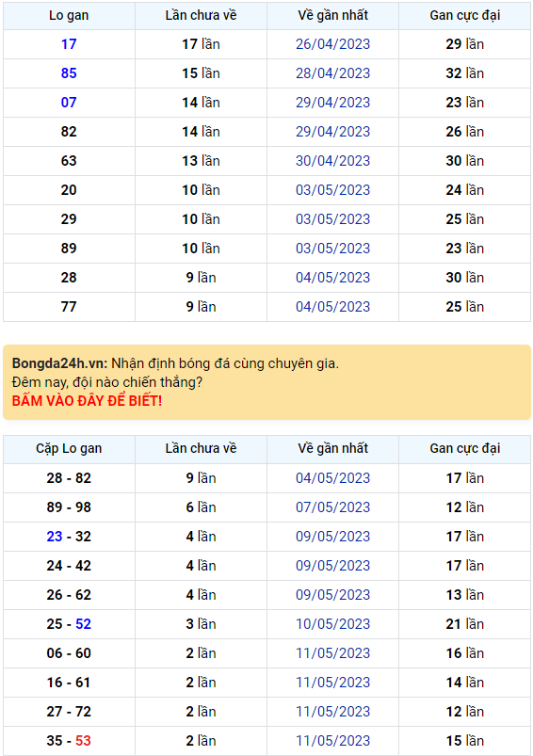Click the date 30/04/2023

(332, 161)
